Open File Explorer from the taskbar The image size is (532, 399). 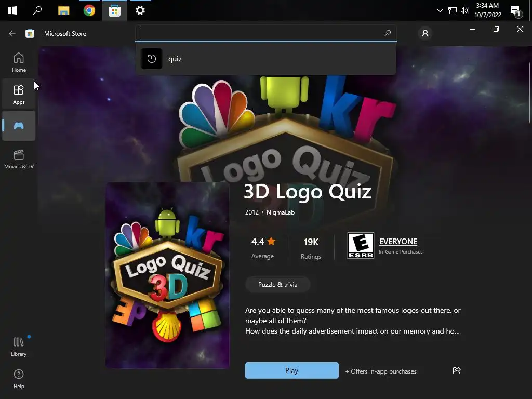click(x=63, y=10)
